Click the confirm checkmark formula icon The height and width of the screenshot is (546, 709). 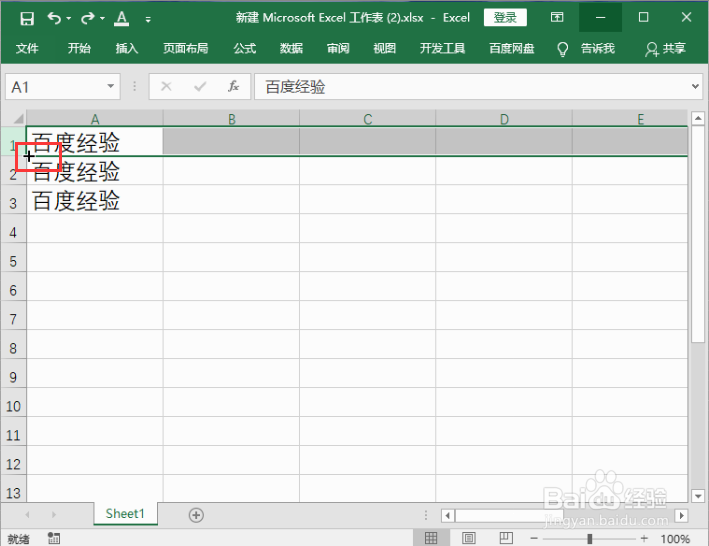[199, 86]
